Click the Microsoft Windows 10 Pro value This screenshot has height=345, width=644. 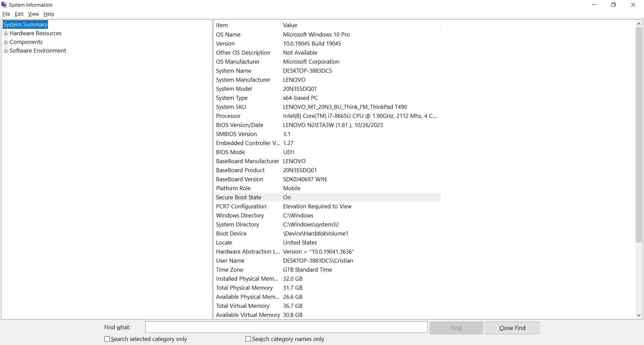(x=316, y=34)
